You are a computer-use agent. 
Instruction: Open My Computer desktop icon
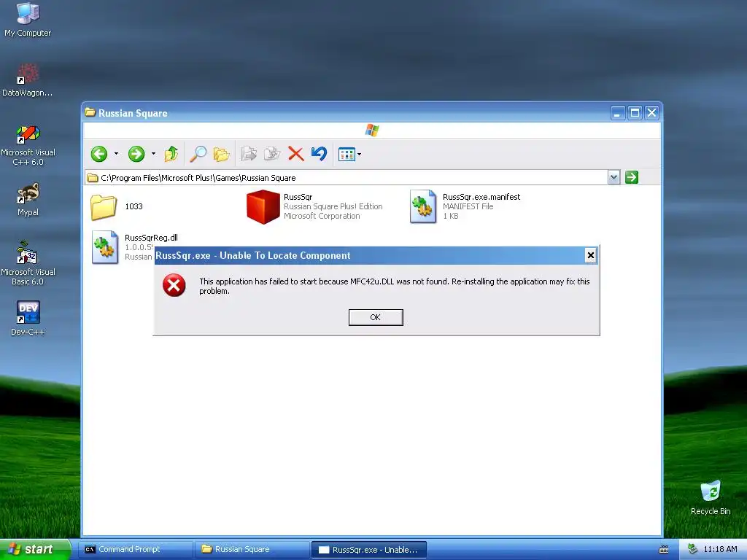(x=28, y=20)
